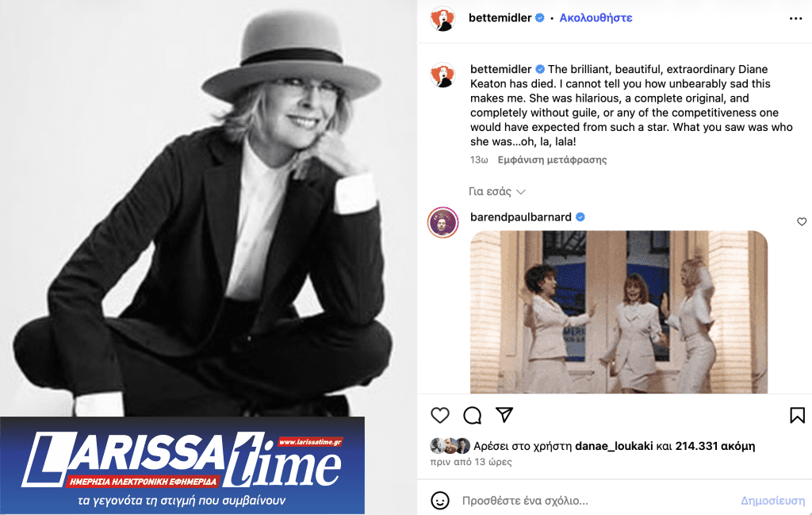Like the post with the heart icon
This screenshot has width=812, height=515.
click(x=440, y=415)
